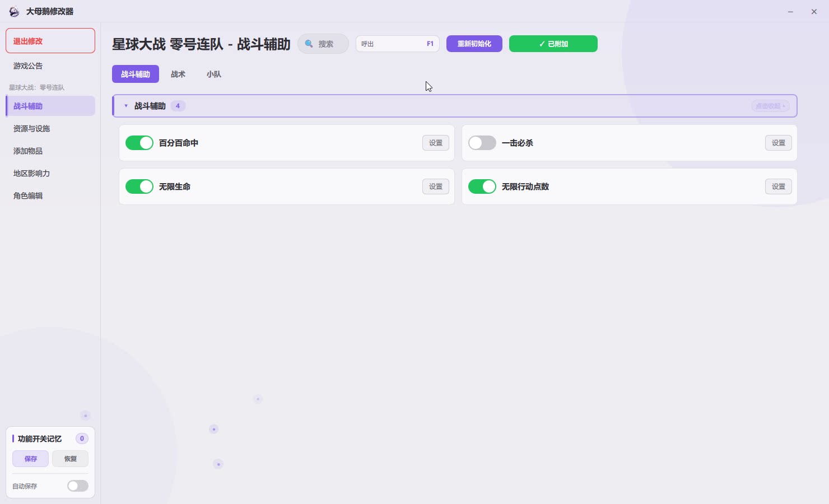Open 角色编辑 in the sidebar

50,195
